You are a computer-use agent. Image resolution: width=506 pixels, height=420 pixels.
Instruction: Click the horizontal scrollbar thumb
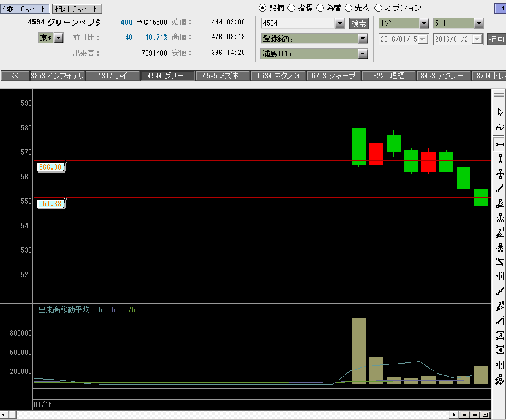[x=13, y=414]
